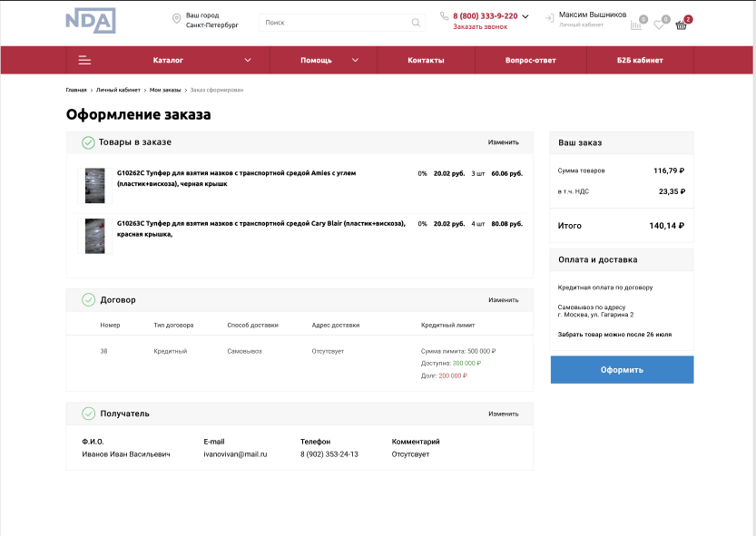Screen dimensions: 756x536
Task: Open the Контакты menu item
Action: coord(426,61)
